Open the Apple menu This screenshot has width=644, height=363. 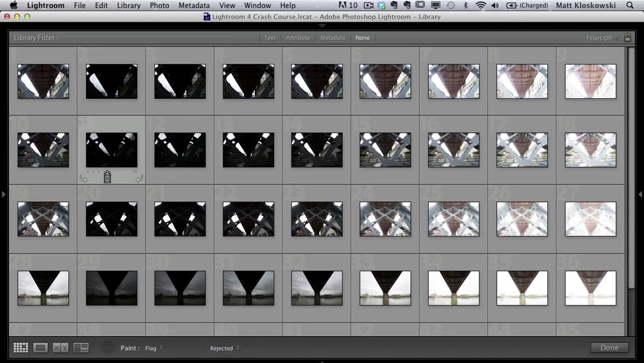tap(14, 5)
